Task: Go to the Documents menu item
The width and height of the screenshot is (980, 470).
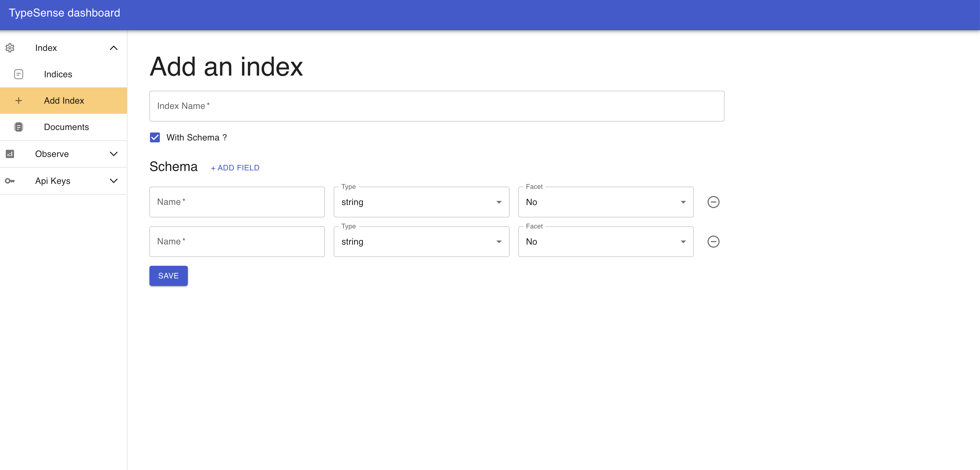Action: (x=66, y=127)
